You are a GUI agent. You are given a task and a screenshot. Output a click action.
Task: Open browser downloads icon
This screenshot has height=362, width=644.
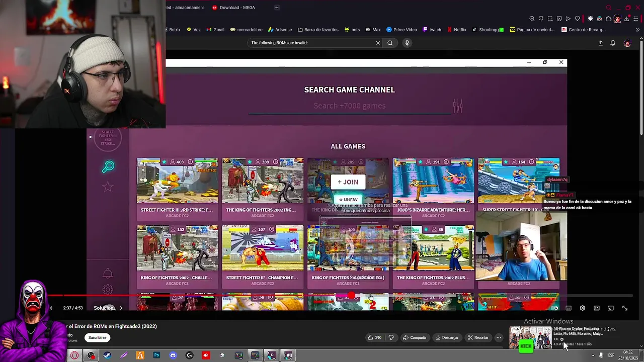[x=626, y=19]
